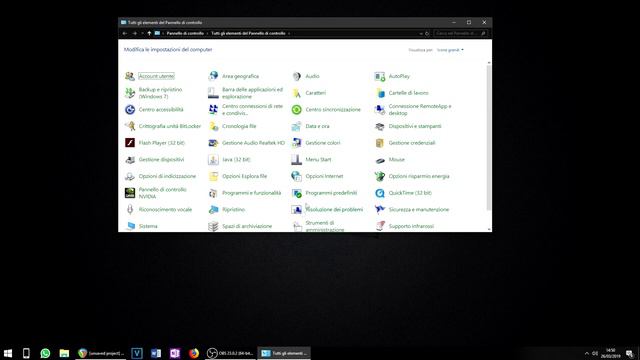Select Tutti gli elementi breadcrumb segment

[248, 33]
